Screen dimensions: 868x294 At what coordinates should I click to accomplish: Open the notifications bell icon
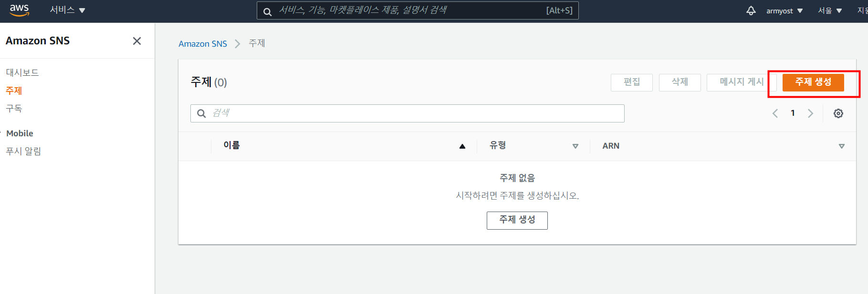point(751,10)
